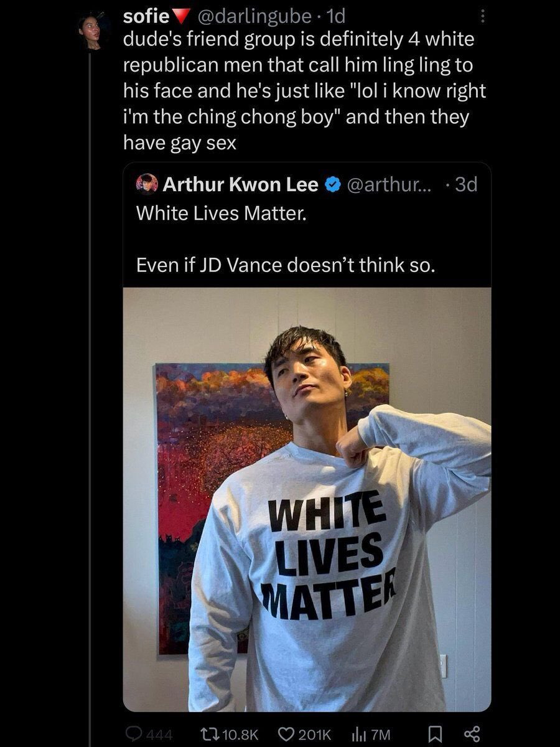The height and width of the screenshot is (747, 560).
Task: Click the 201K likes count
Action: [x=315, y=735]
